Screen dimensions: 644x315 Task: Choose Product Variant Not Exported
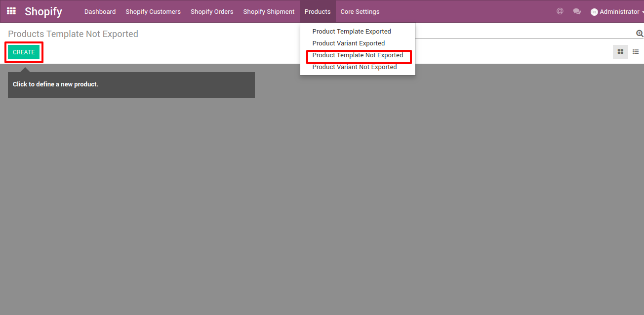pyautogui.click(x=355, y=67)
